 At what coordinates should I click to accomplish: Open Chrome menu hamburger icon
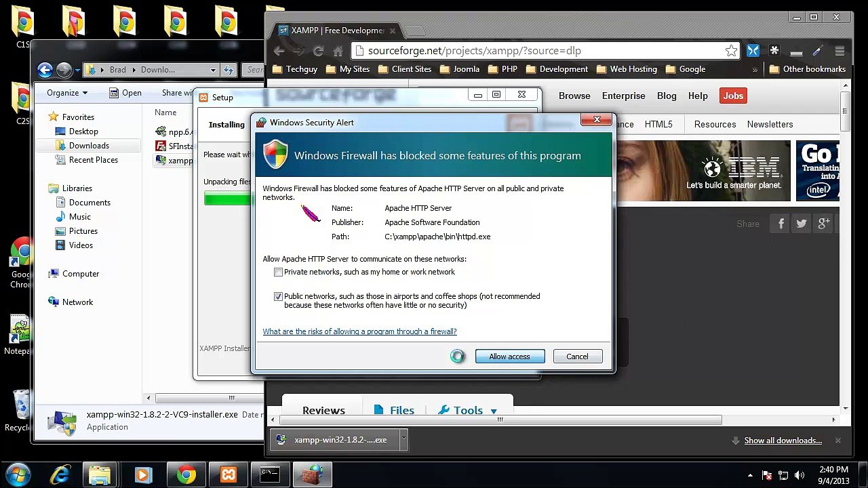click(x=840, y=51)
